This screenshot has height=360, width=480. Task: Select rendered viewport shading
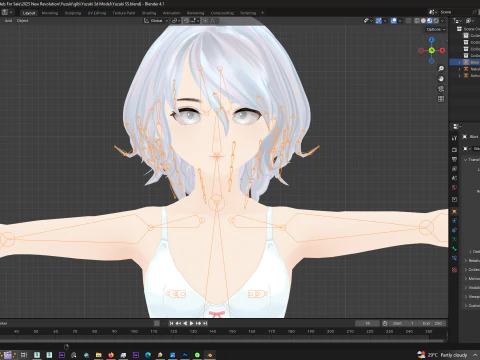coord(436,21)
